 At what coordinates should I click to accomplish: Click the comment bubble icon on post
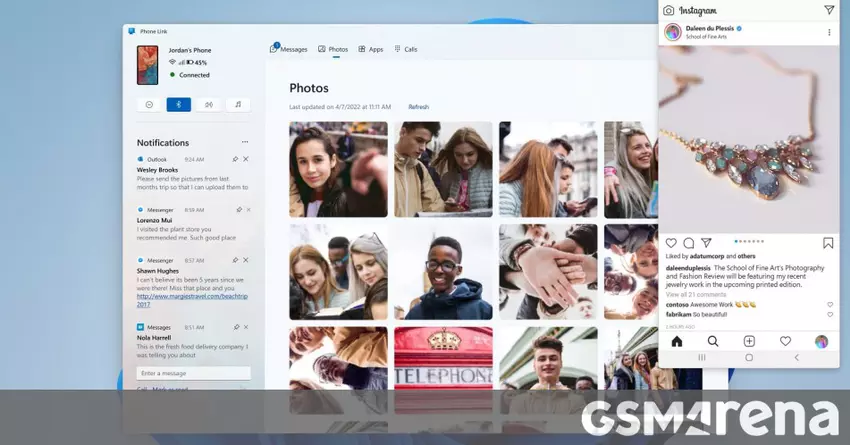tap(688, 243)
